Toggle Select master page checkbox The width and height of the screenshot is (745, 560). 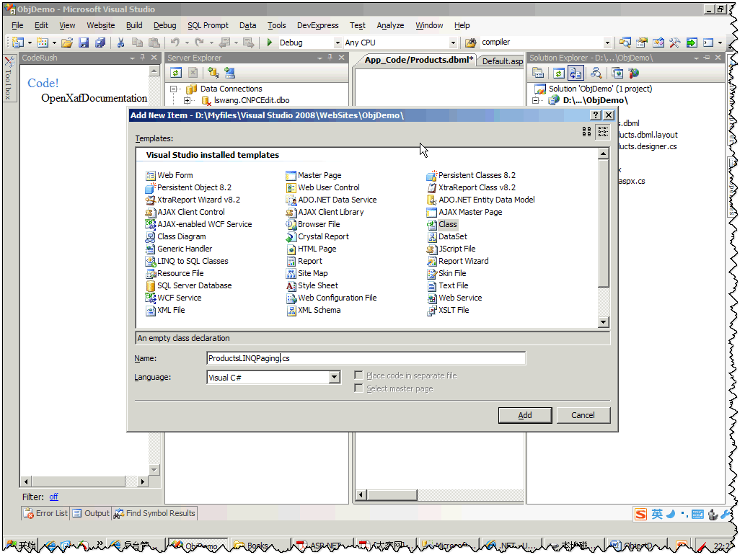click(358, 388)
